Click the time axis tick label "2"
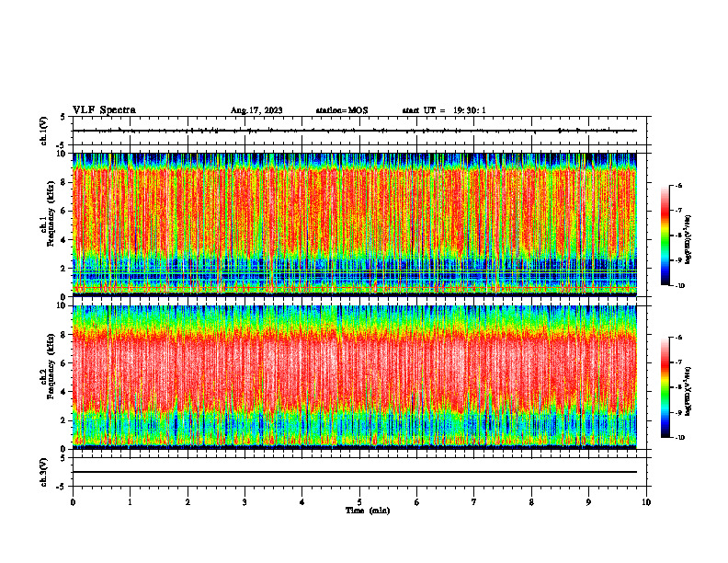The width and height of the screenshot is (728, 563). click(188, 502)
